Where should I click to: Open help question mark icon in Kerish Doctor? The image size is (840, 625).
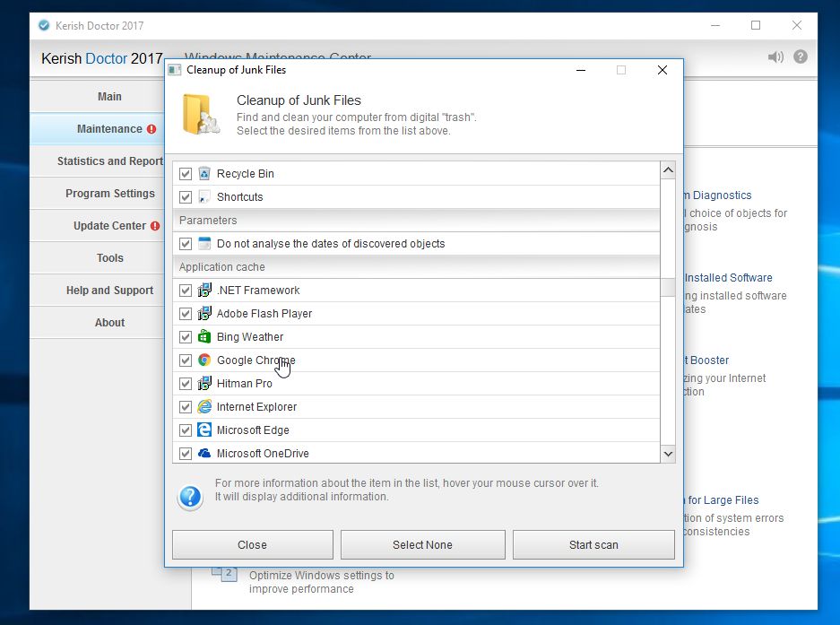[x=801, y=56]
